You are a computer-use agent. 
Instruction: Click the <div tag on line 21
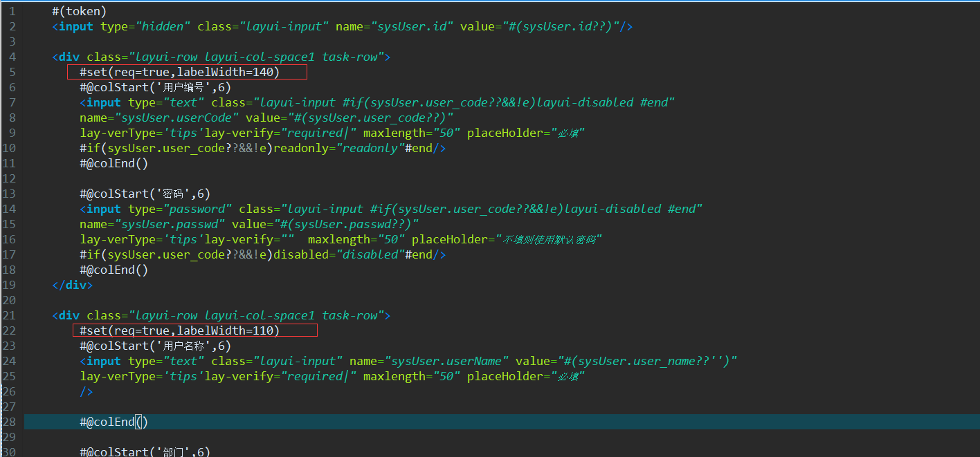pyautogui.click(x=66, y=315)
